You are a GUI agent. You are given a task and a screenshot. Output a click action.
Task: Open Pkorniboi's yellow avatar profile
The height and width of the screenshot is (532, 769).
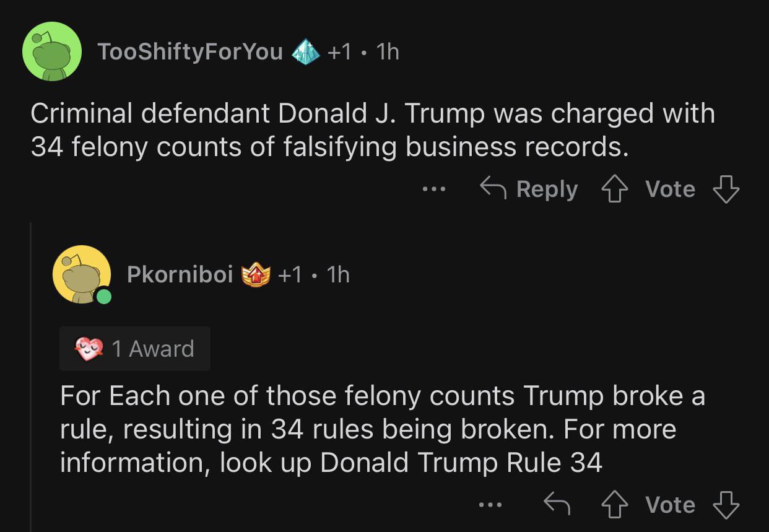pyautogui.click(x=82, y=274)
